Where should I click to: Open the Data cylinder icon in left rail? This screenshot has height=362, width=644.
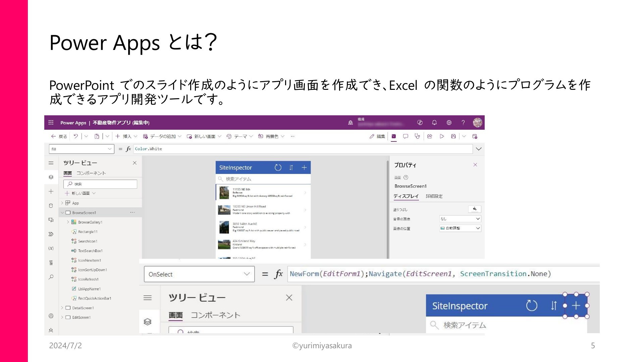click(51, 206)
